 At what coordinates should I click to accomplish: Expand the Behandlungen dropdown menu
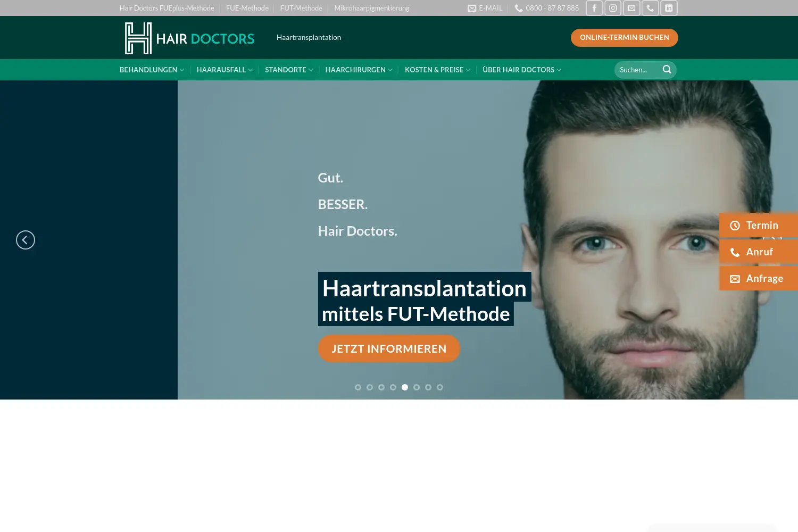coord(152,70)
